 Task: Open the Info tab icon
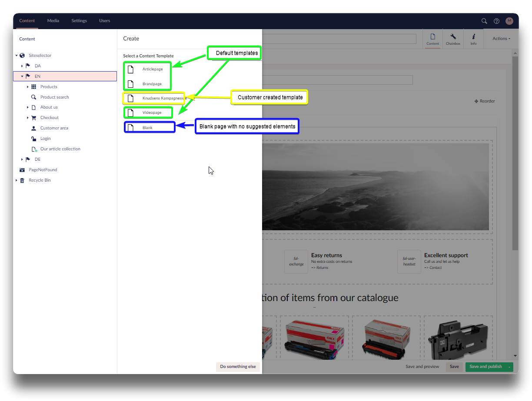coord(473,39)
